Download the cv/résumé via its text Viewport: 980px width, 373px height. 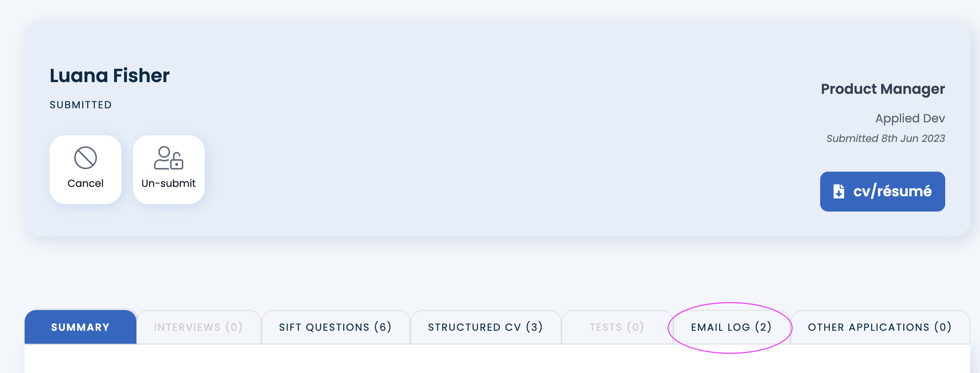pyautogui.click(x=892, y=192)
